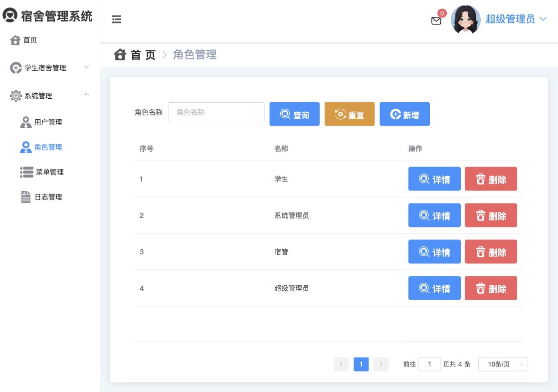Screen dimensions: 558x392
Task: View 详情 for the 宿管 role
Action: 434,252
